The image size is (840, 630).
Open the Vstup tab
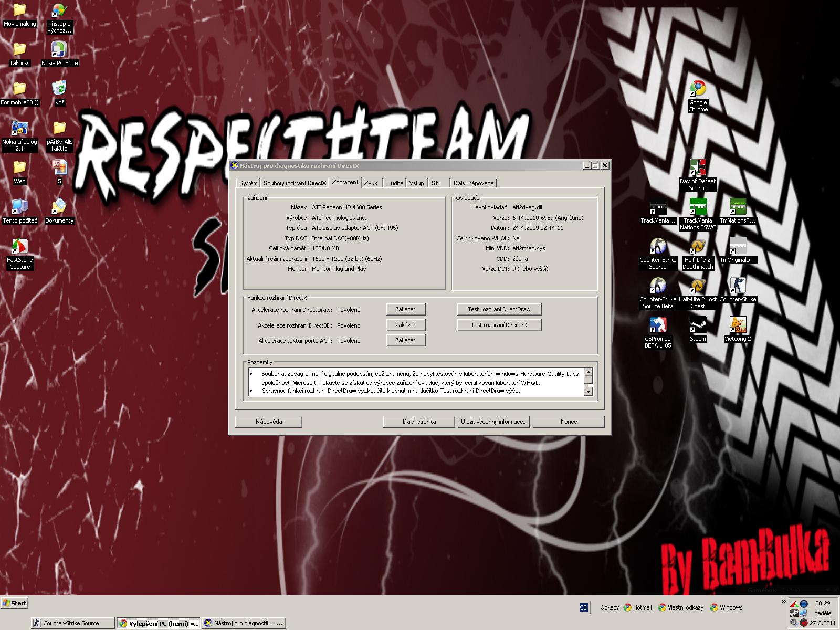[417, 183]
